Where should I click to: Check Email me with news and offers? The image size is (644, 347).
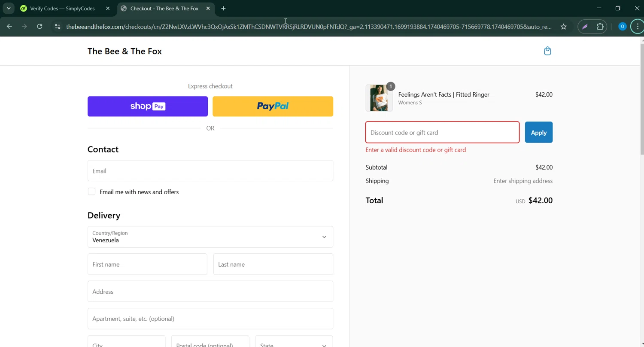[x=91, y=192]
